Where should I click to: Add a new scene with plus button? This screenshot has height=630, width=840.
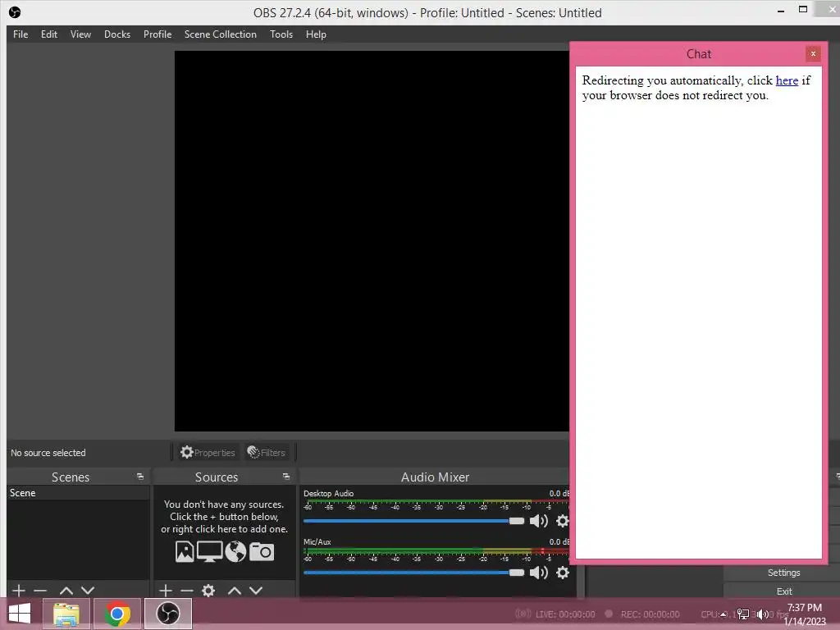tap(19, 591)
